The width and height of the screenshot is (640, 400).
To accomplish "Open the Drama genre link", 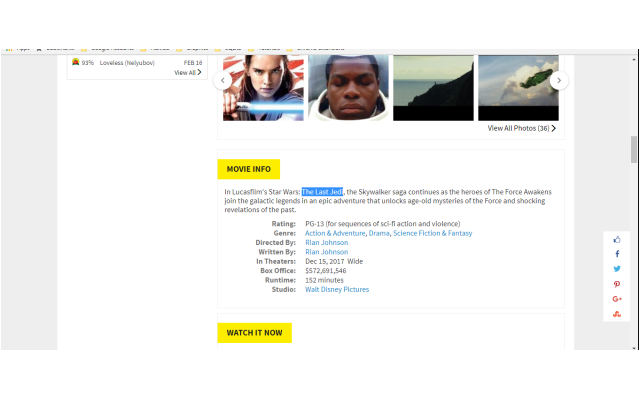I will (x=379, y=233).
